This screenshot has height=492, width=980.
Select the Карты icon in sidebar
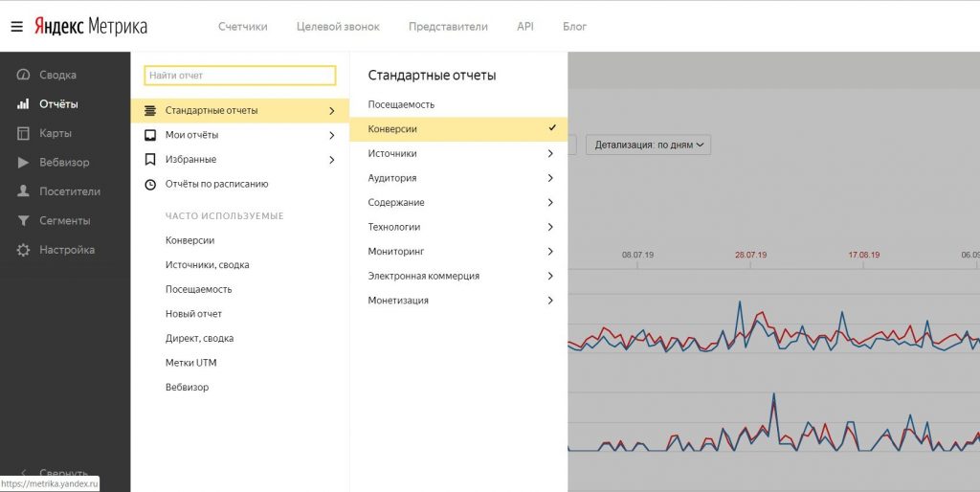pyautogui.click(x=23, y=133)
